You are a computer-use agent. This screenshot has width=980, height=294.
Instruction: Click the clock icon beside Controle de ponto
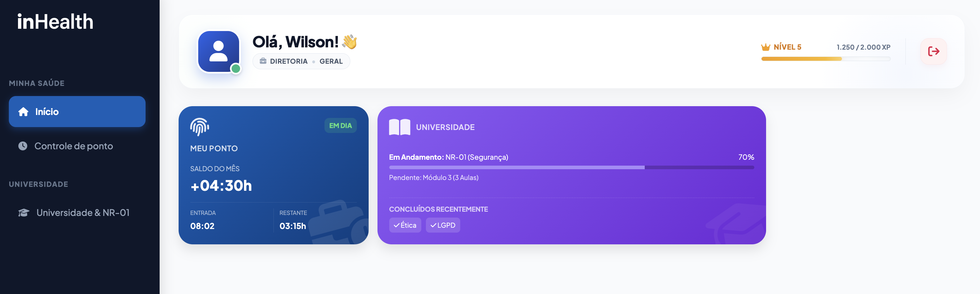click(x=23, y=146)
